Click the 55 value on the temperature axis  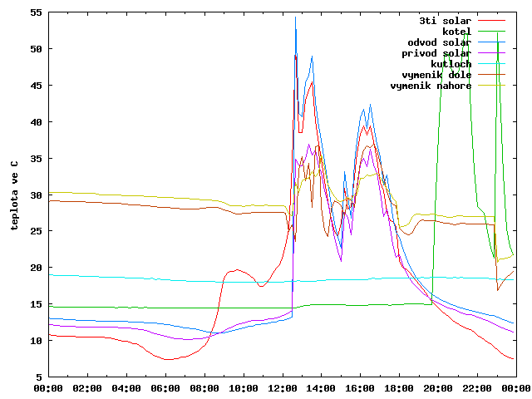click(x=37, y=13)
